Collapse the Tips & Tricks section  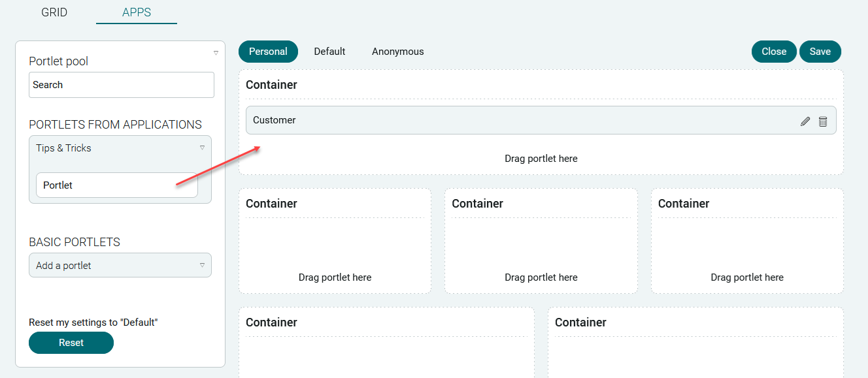point(202,148)
